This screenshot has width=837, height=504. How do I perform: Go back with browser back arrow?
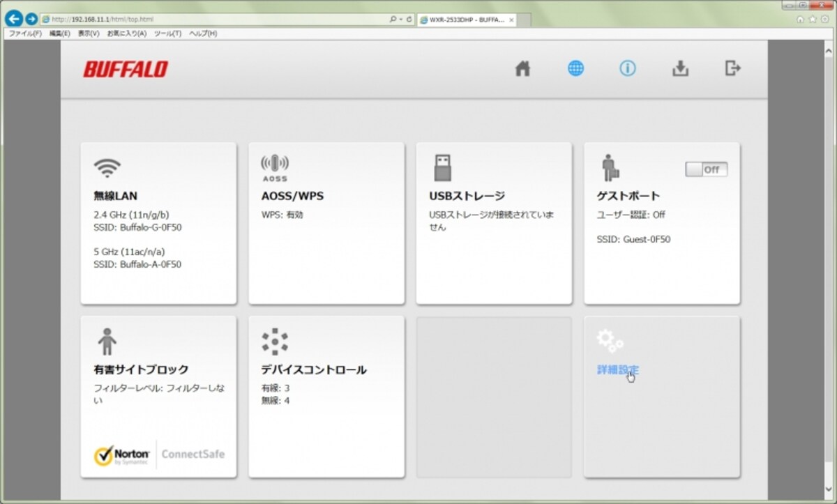(x=13, y=19)
